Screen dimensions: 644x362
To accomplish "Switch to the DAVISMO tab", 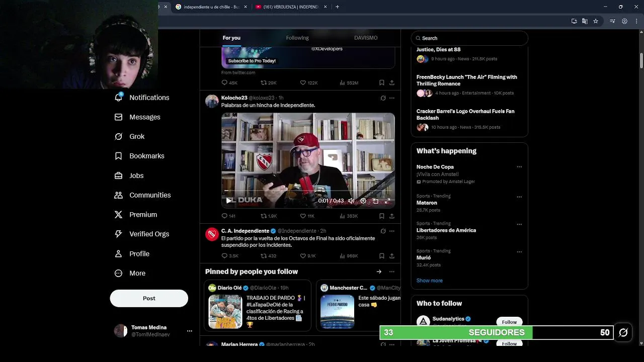I will [366, 38].
